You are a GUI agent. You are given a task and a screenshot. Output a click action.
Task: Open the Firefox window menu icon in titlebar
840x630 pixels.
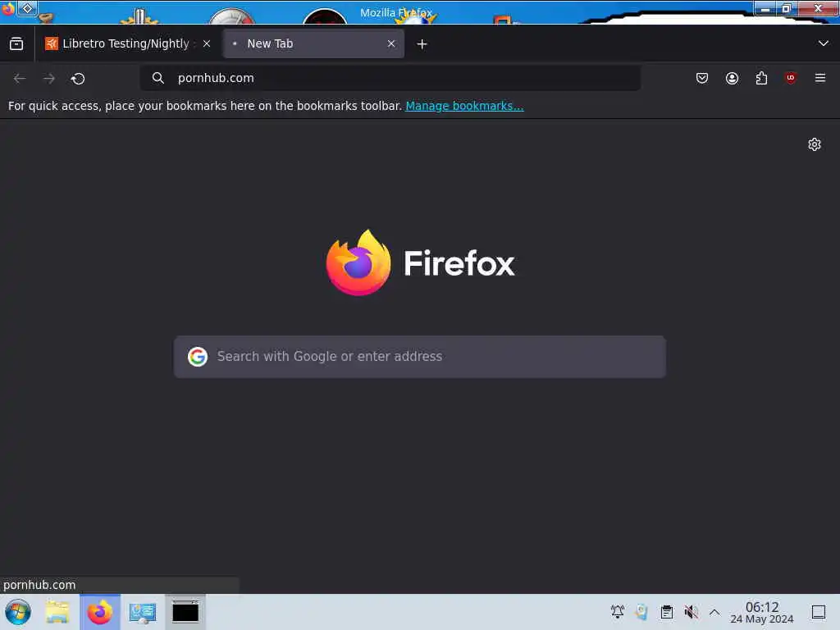point(8,8)
